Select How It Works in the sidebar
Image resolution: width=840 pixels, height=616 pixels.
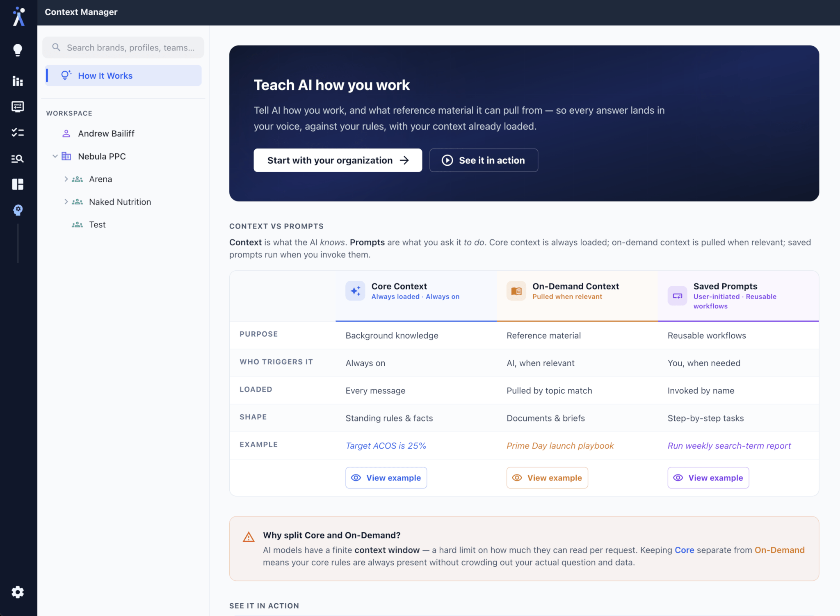(x=123, y=75)
